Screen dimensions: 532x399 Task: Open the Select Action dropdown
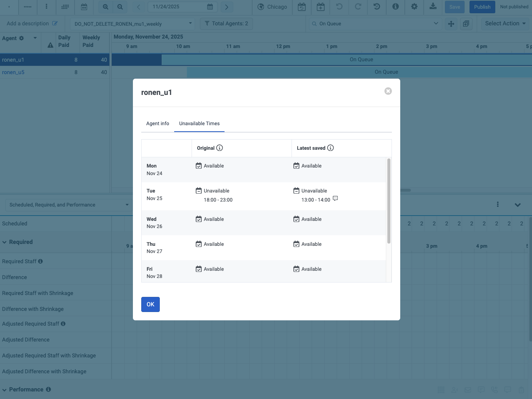(505, 23)
